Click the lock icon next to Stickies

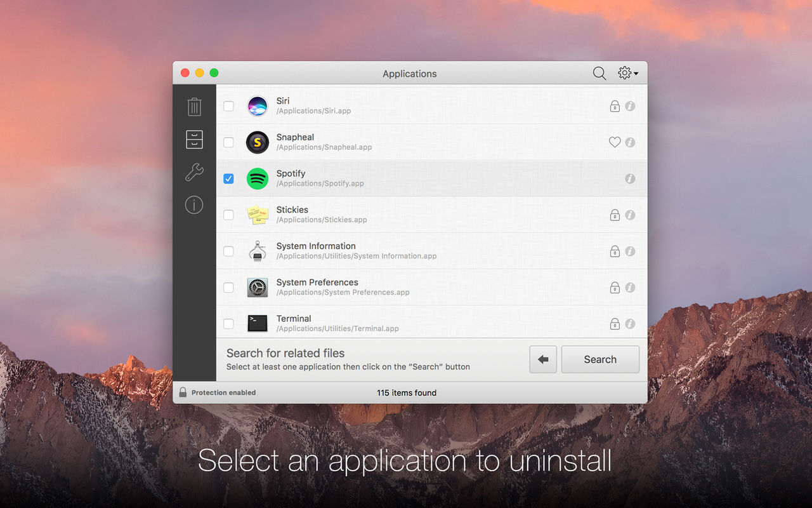click(615, 215)
